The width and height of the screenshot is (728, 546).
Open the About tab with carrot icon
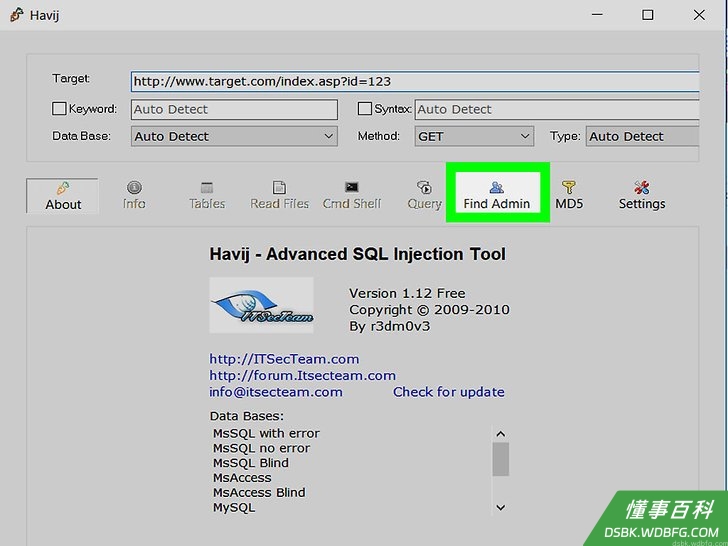63,196
